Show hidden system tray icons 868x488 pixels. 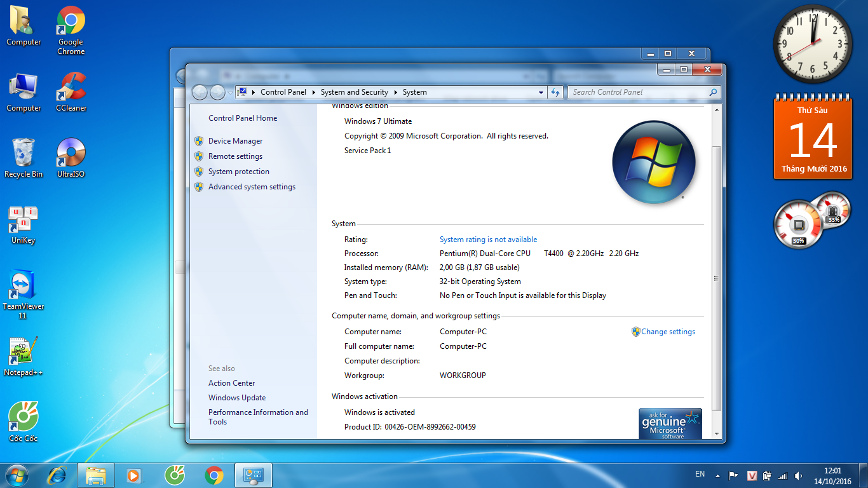[717, 475]
